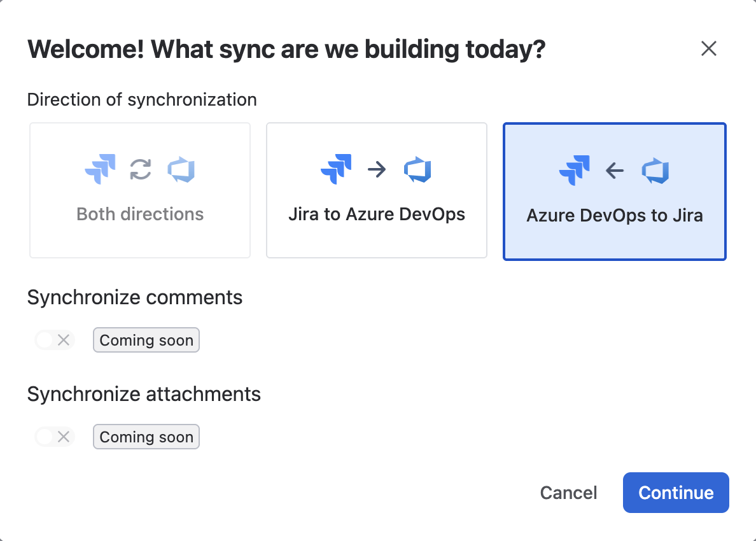Click the circular sync arrows icon
Viewport: 756px width, 541px height.
point(141,169)
